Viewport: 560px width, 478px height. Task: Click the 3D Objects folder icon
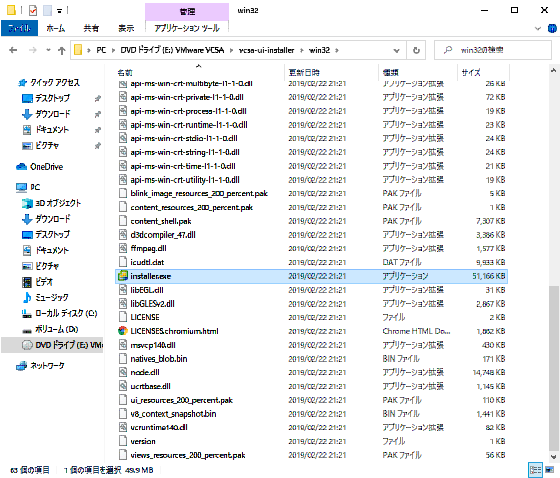pos(27,203)
